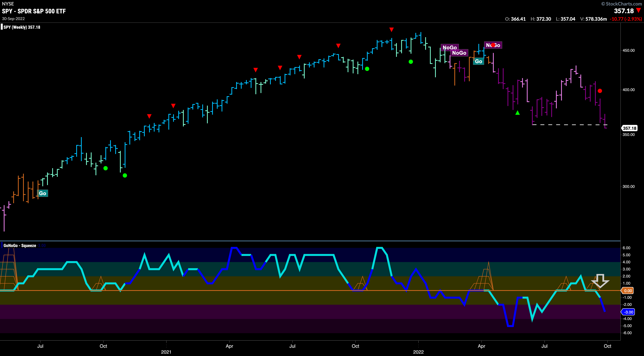Click the red down triangle near August 2021

pos(338,46)
